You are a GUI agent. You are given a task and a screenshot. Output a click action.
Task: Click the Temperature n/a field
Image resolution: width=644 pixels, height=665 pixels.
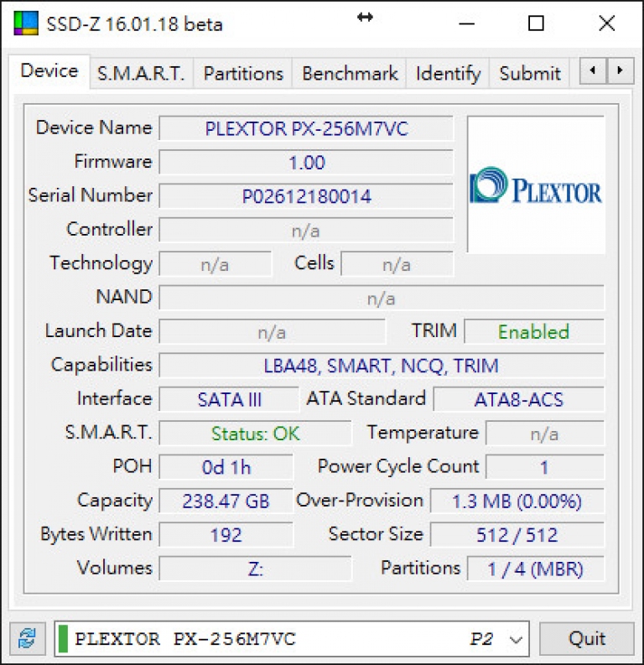pyautogui.click(x=545, y=434)
